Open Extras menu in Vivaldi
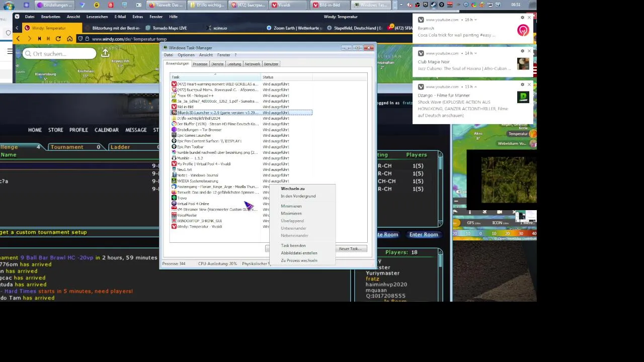Viewport: 644px width, 362px height. point(137,17)
